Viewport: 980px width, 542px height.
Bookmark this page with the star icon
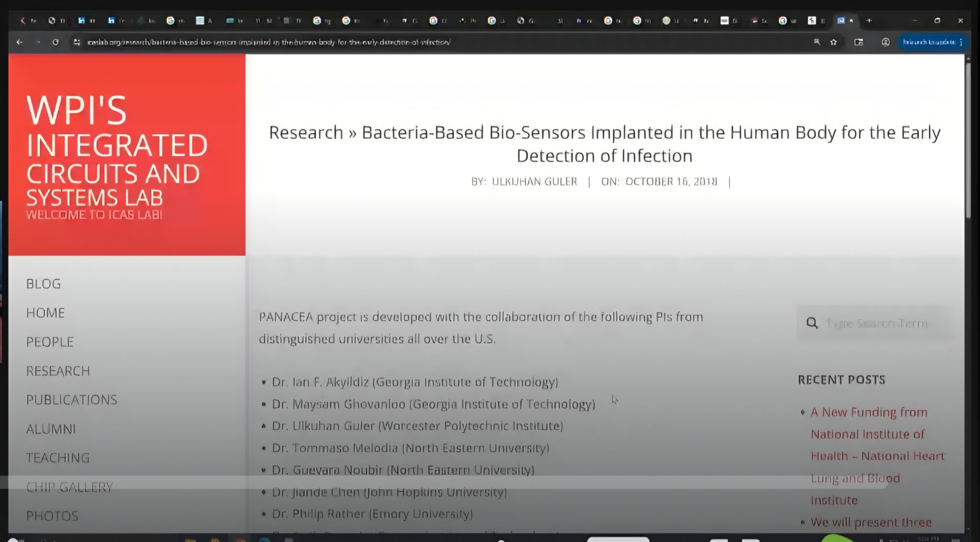(x=833, y=42)
